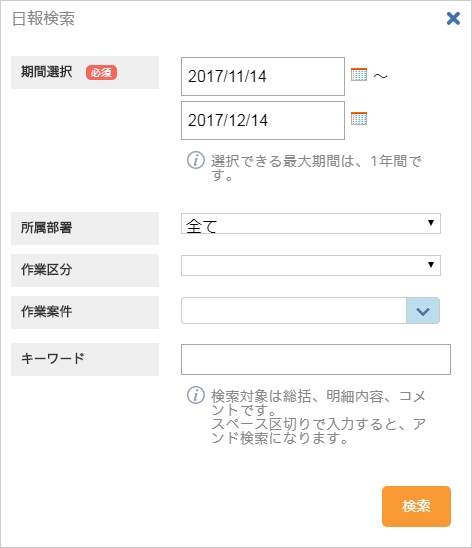Open the empty 作業区分 dropdown
The width and height of the screenshot is (472, 548).
pyautogui.click(x=311, y=266)
